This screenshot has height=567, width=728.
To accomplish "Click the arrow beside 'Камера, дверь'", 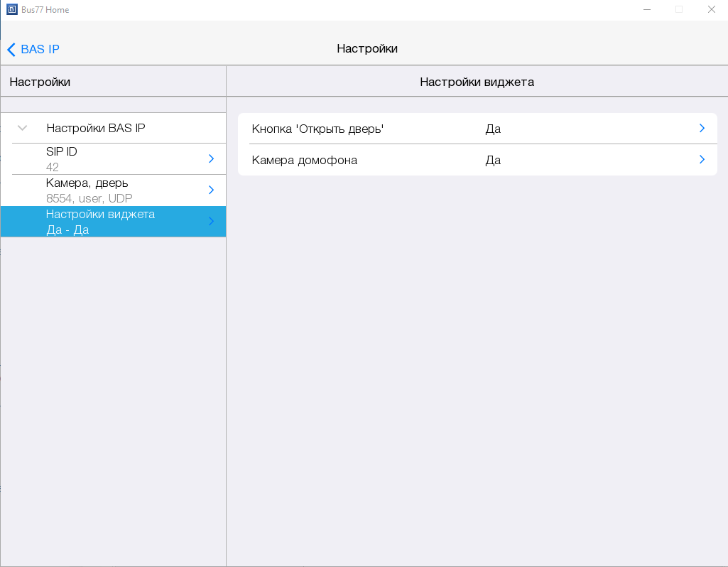I will pyautogui.click(x=211, y=190).
